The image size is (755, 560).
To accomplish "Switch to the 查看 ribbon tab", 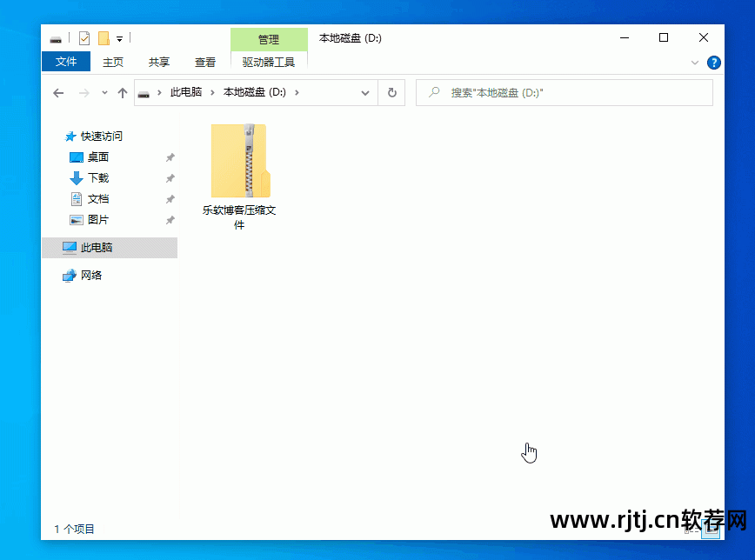I will (x=205, y=62).
